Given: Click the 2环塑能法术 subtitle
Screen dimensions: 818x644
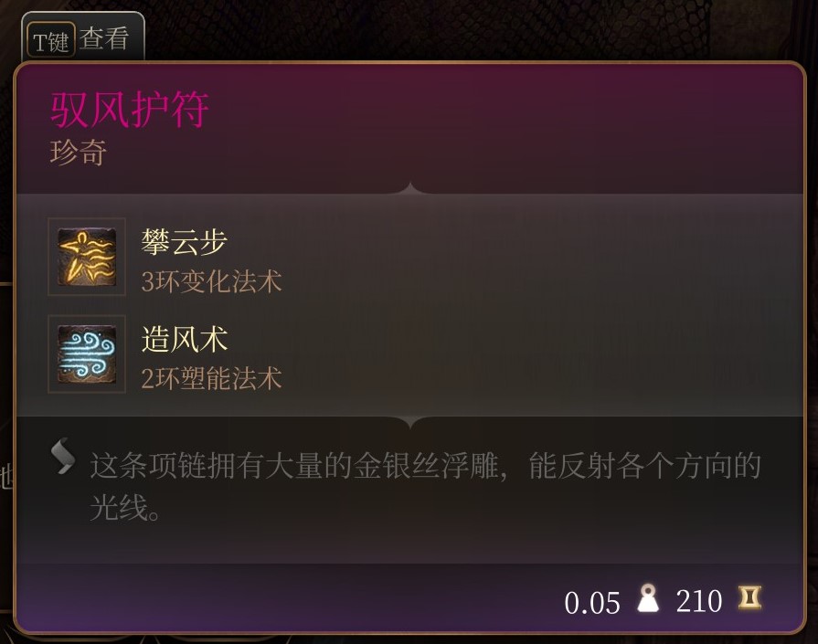Looking at the screenshot, I should coord(211,378).
